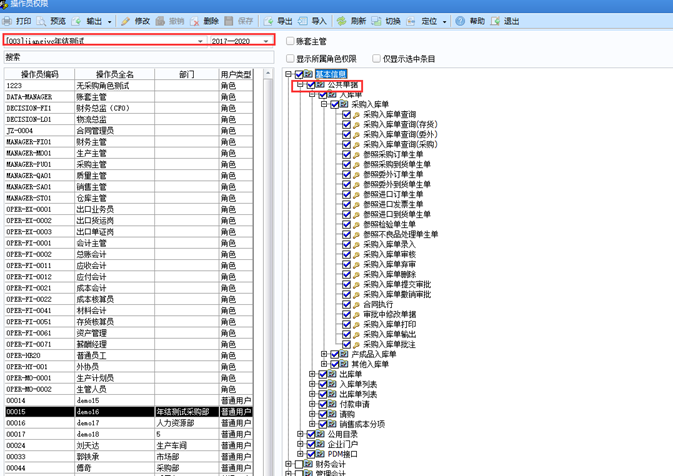Select operator row DATA-MANAGER
This screenshot has height=476, width=673.
coord(129,97)
